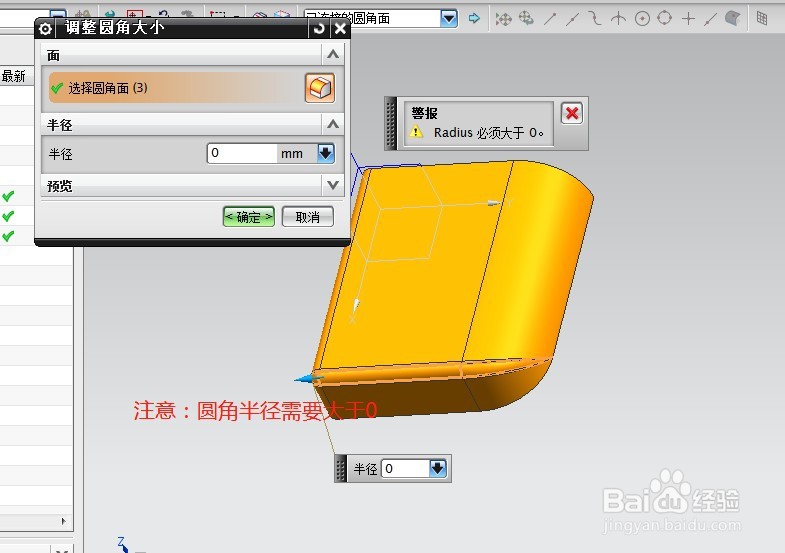Toggle Quadrant Point snap
Image resolution: width=785 pixels, height=553 pixels.
(x=665, y=19)
